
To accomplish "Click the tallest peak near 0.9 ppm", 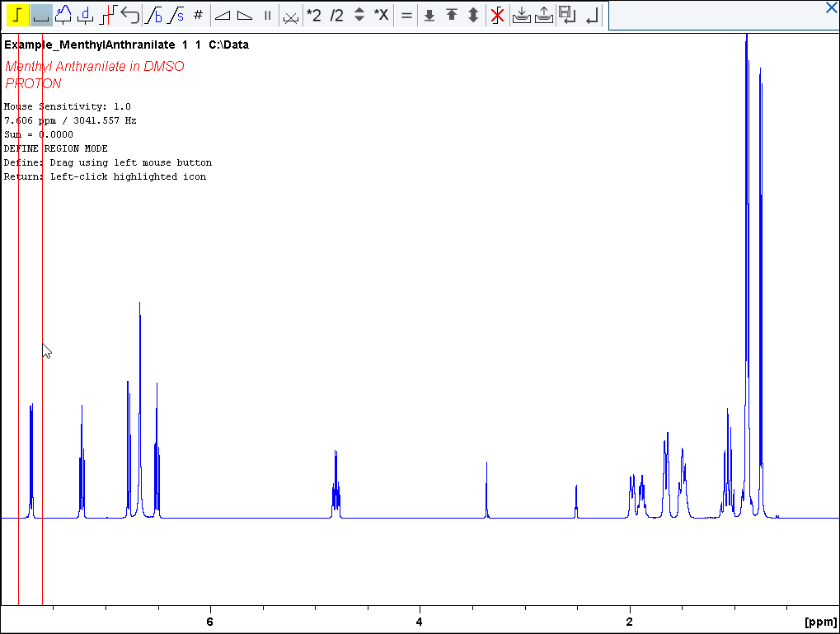I will point(746,268).
